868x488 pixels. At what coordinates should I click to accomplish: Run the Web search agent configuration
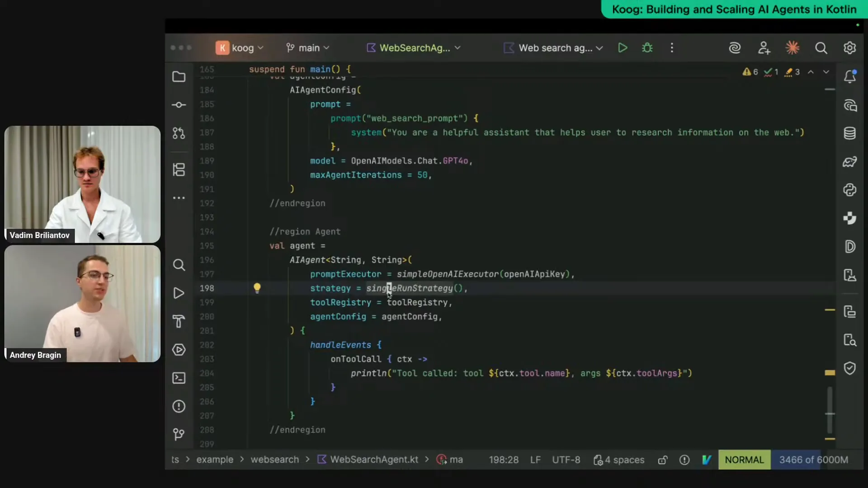623,48
